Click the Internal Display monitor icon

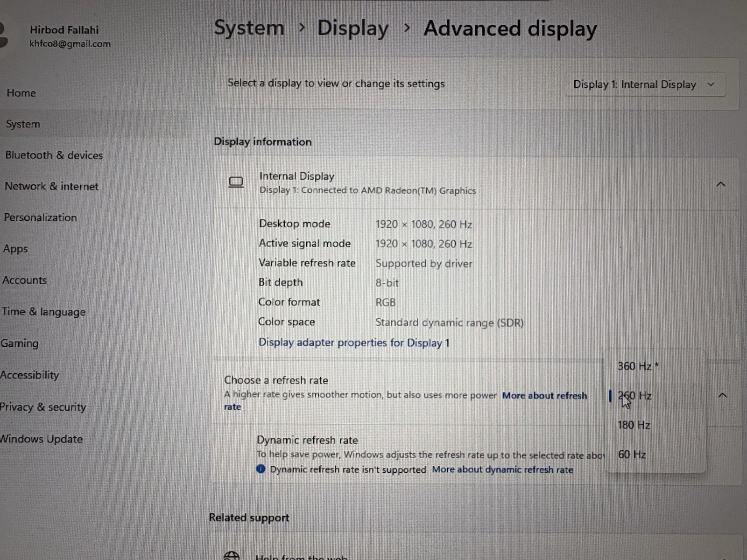(236, 182)
